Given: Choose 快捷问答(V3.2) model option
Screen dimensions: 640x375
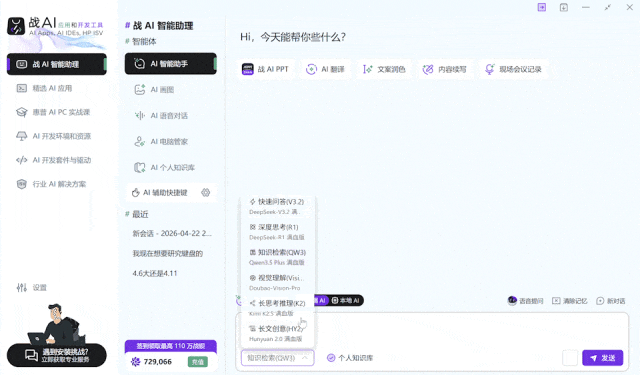Looking at the screenshot, I should click(278, 206).
